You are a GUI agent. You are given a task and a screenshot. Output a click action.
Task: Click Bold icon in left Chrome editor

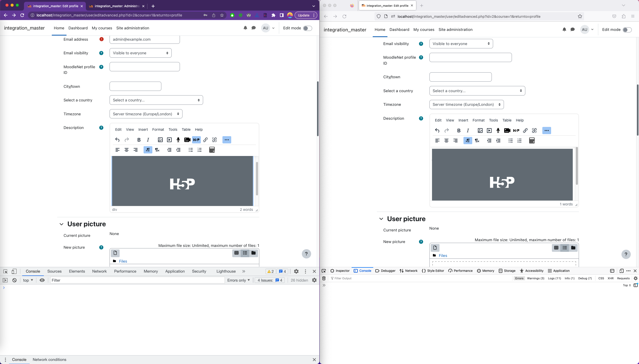pyautogui.click(x=139, y=140)
